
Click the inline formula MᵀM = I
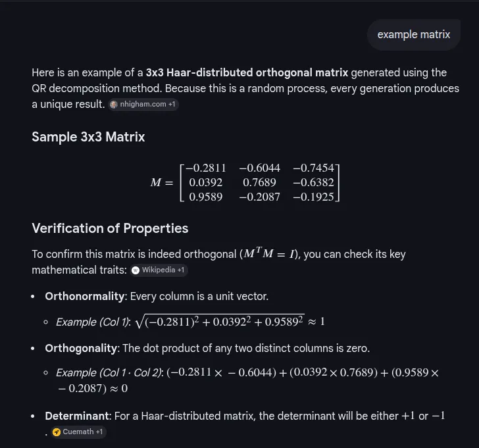[x=269, y=255]
